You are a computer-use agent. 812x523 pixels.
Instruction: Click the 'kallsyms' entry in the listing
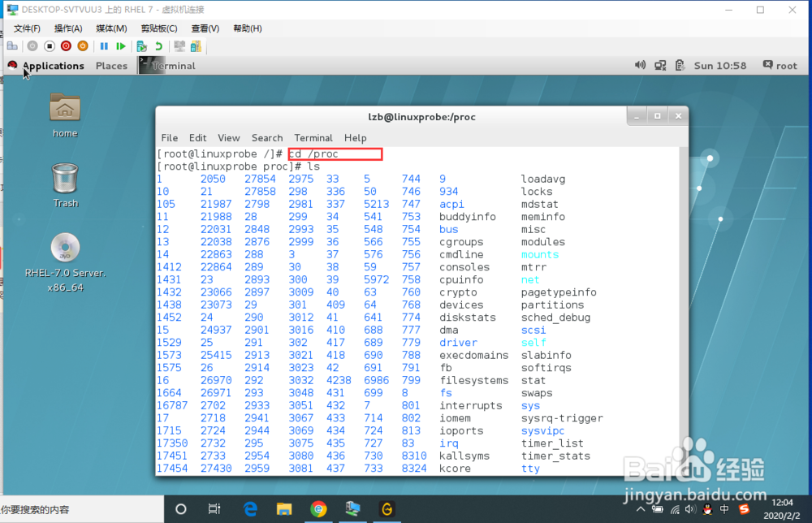click(x=464, y=456)
